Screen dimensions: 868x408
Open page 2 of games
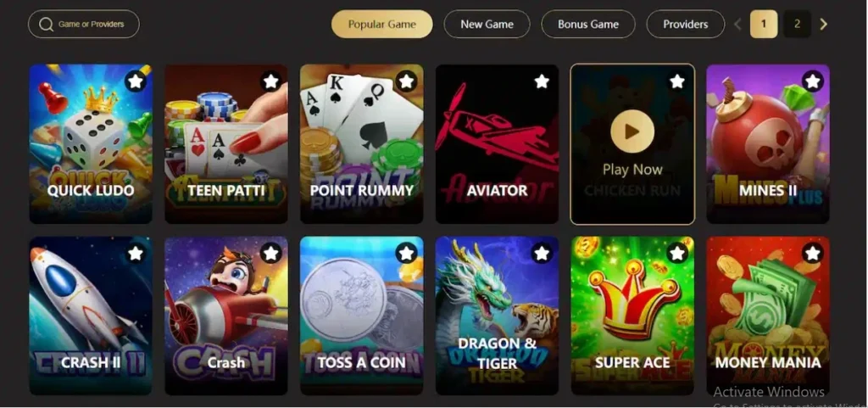(x=797, y=25)
